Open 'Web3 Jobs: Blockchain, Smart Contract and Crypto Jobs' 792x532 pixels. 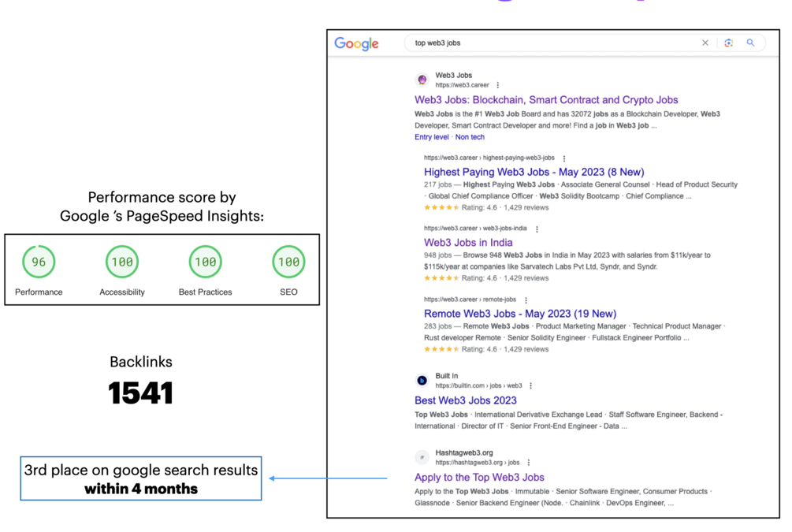[x=546, y=99]
